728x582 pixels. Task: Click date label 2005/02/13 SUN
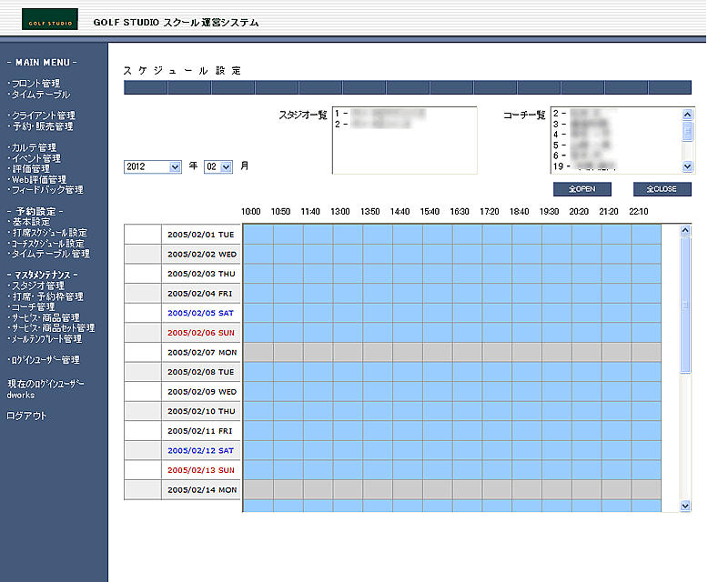[x=200, y=470]
